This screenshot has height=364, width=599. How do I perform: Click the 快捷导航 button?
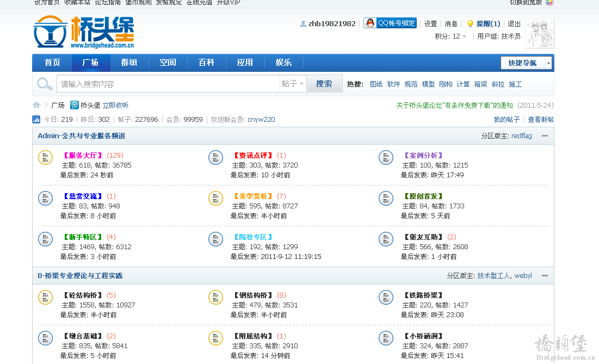point(523,63)
